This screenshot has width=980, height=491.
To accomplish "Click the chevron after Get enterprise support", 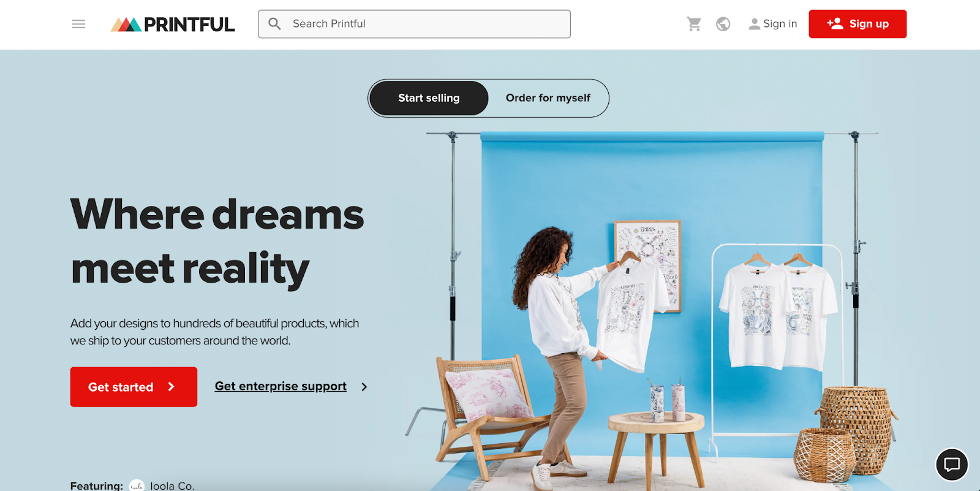I will [x=364, y=387].
